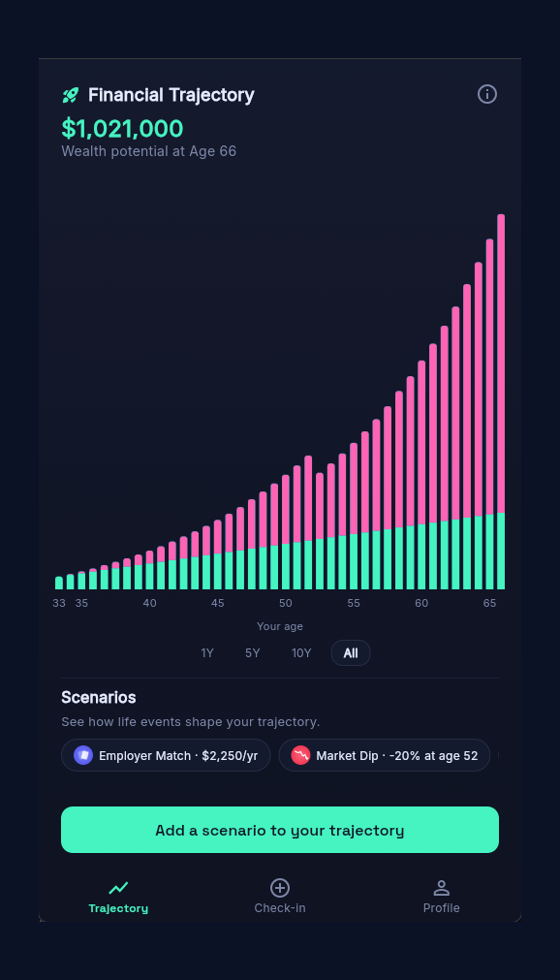This screenshot has height=980, width=560.
Task: Tap the Check-in plus-circle icon
Action: click(x=280, y=887)
